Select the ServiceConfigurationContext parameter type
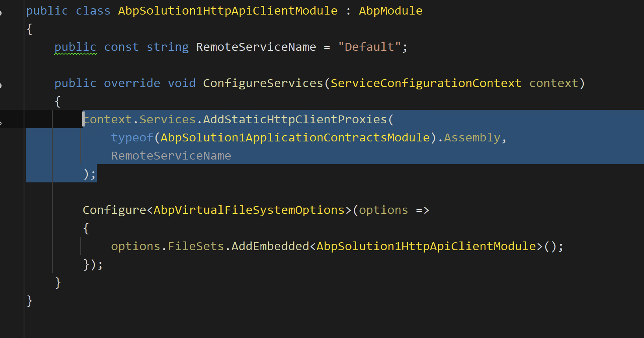The width and height of the screenshot is (644, 338). point(426,83)
